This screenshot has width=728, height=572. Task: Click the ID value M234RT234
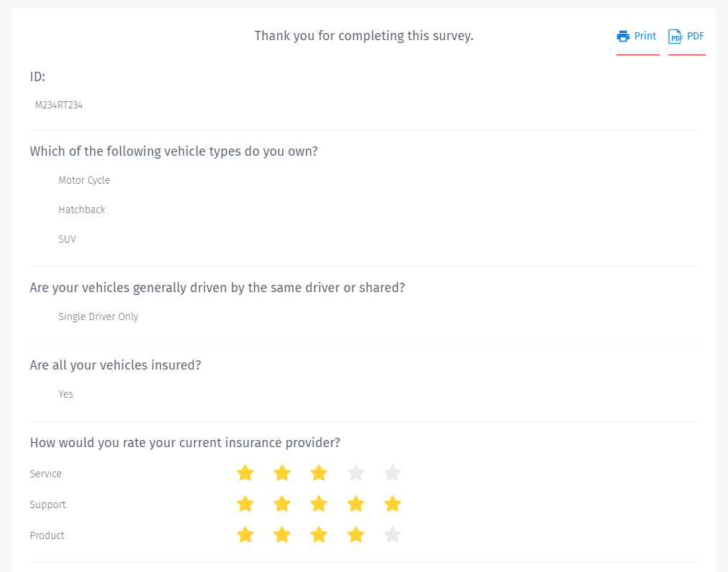point(59,106)
